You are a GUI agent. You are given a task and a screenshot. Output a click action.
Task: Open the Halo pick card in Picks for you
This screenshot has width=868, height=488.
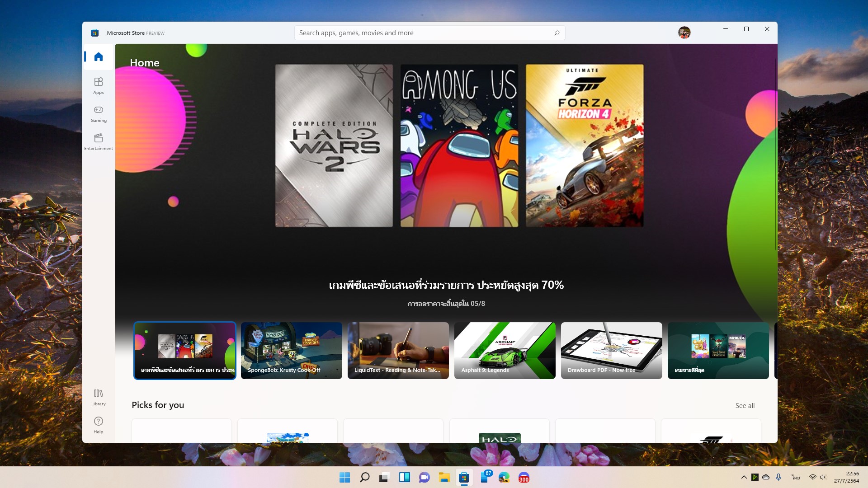click(500, 431)
